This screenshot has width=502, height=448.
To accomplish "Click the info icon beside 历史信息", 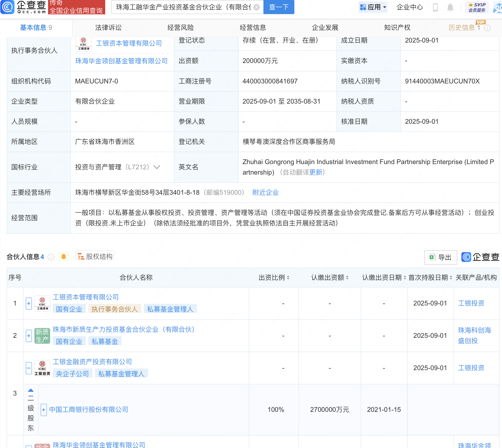I will tap(488, 28).
